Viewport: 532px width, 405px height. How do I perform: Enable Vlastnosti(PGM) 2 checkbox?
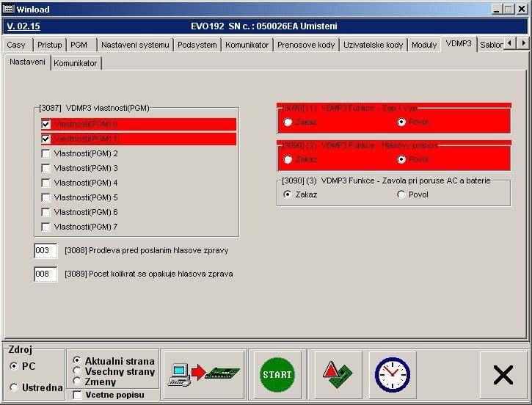click(x=46, y=154)
